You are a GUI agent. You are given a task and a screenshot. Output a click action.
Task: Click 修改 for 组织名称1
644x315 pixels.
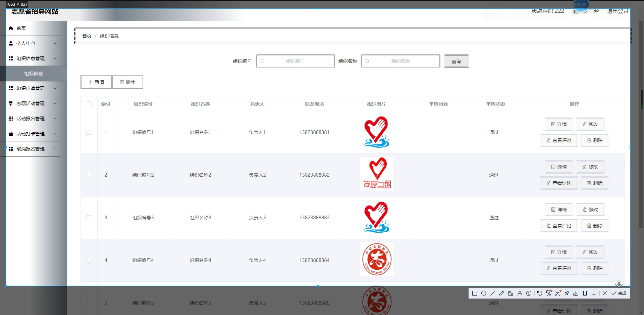click(x=590, y=124)
